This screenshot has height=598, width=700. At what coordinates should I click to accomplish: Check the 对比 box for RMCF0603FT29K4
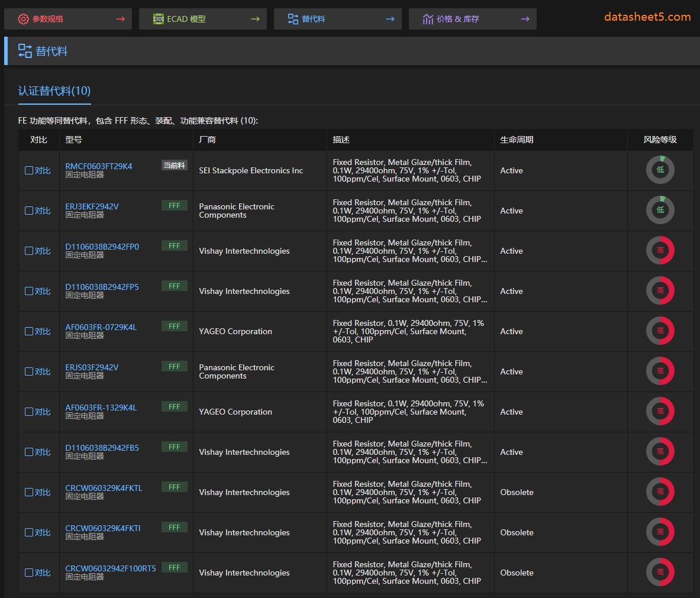pos(29,170)
